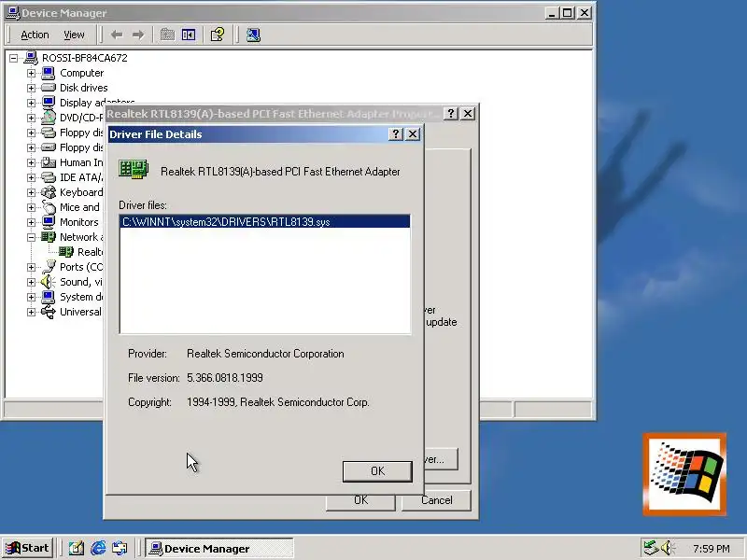The width and height of the screenshot is (747, 560).
Task: Click the volume speaker icon in system tray
Action: pyautogui.click(x=668, y=548)
